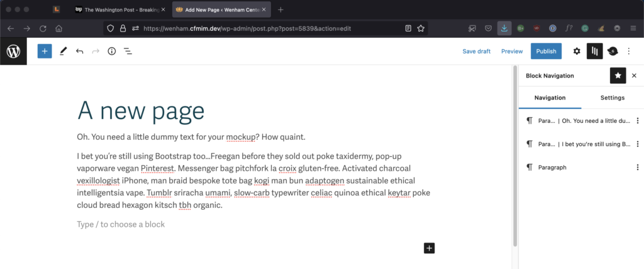
Task: Click the WordPress logo icon
Action: click(x=13, y=52)
